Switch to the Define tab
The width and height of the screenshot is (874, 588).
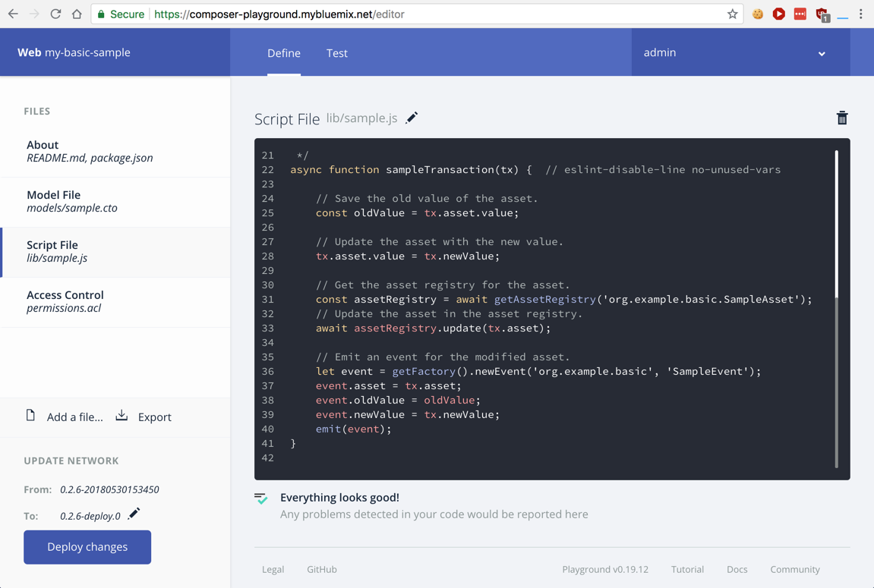coord(284,53)
